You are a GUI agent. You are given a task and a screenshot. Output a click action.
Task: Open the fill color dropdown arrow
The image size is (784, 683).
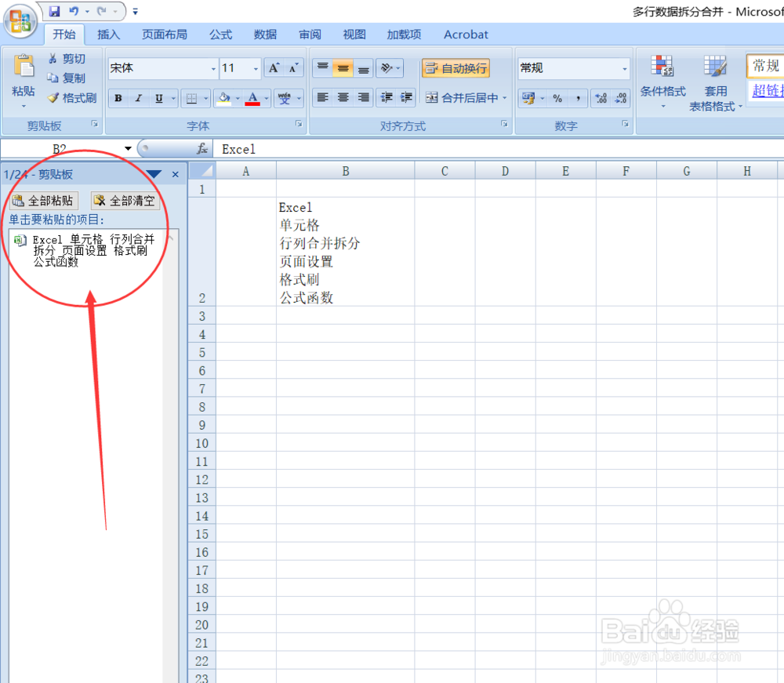coord(238,99)
